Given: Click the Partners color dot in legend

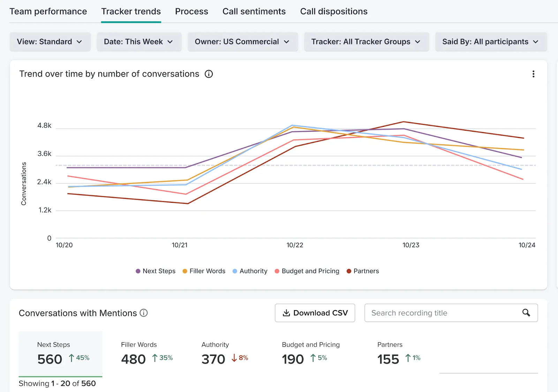Looking at the screenshot, I should coord(349,271).
